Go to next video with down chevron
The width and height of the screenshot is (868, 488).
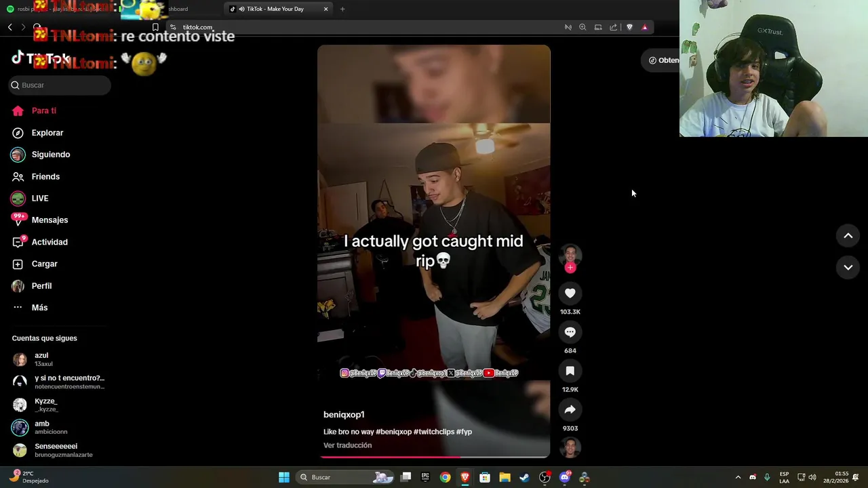click(x=848, y=267)
